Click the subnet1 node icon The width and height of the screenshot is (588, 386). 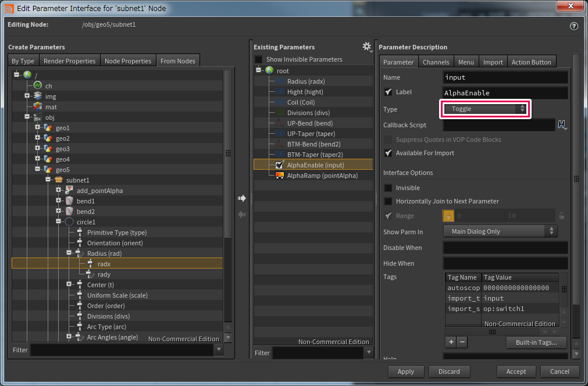(x=59, y=180)
